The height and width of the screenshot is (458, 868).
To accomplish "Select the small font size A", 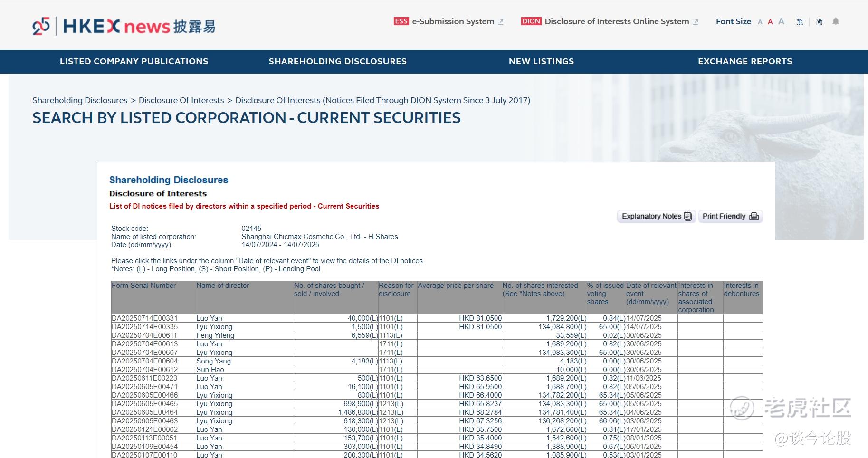I will point(760,22).
